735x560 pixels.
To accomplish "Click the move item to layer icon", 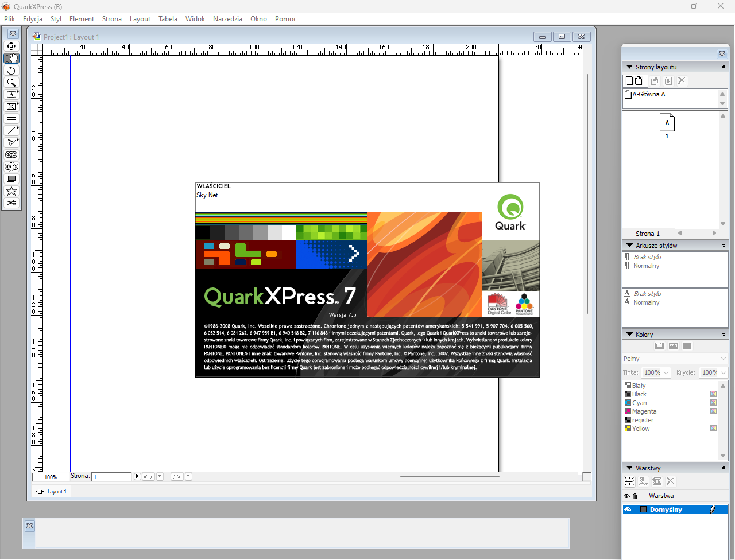I will [643, 481].
